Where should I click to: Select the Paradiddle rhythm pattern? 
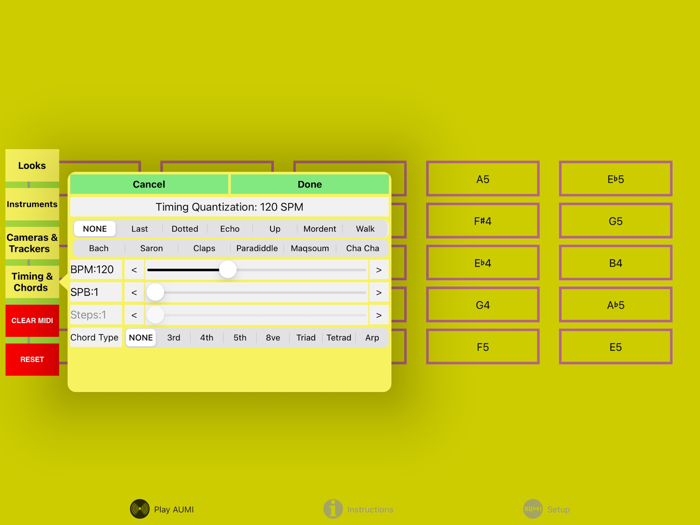pyautogui.click(x=257, y=248)
